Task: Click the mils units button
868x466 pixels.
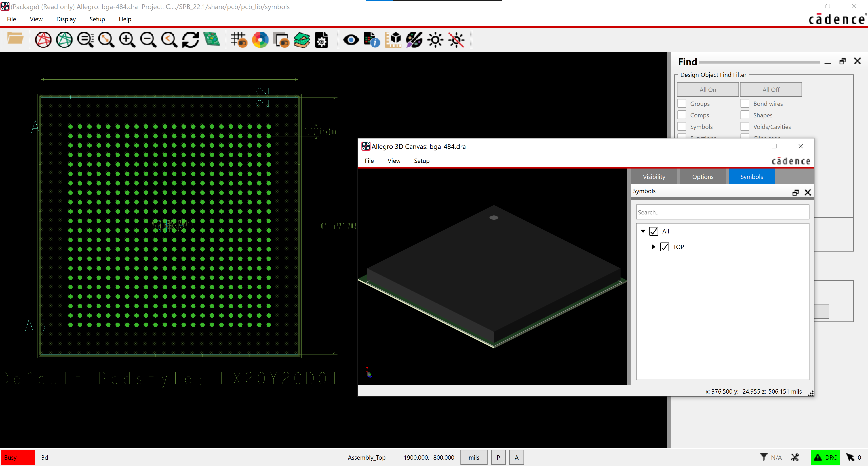Action: point(474,457)
